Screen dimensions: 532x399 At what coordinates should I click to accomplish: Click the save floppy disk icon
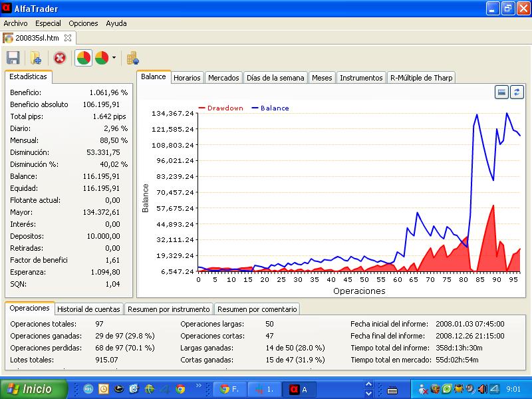coord(13,58)
